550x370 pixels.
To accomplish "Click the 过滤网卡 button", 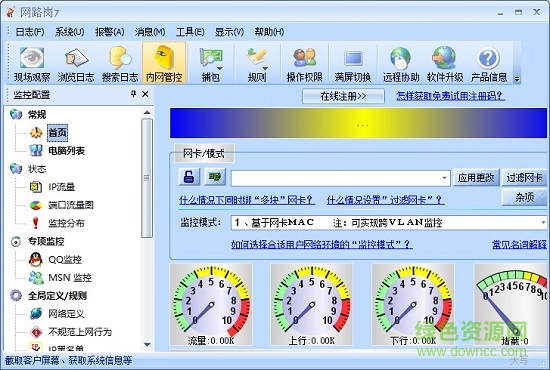I will pos(524,178).
